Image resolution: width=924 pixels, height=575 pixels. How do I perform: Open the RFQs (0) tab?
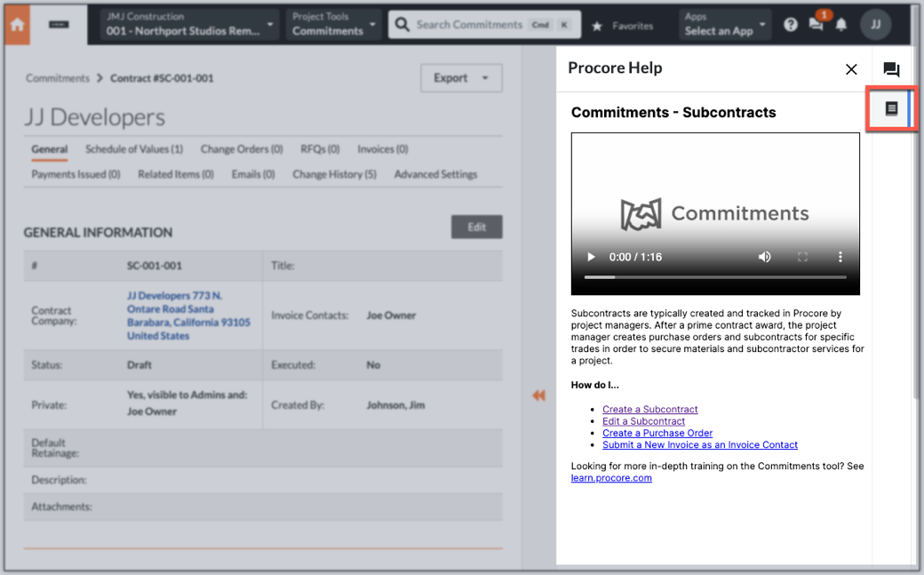(x=320, y=149)
